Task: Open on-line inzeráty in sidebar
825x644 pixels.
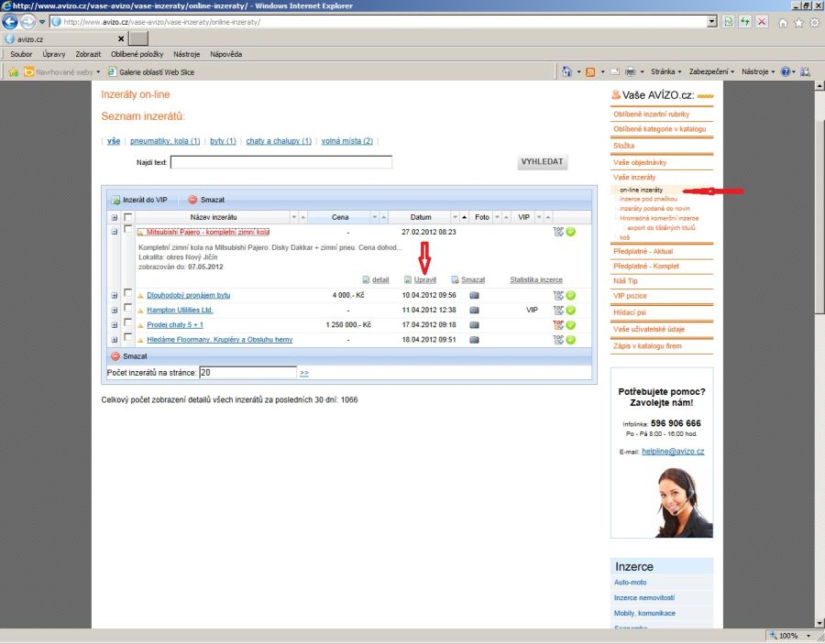Action: point(642,190)
